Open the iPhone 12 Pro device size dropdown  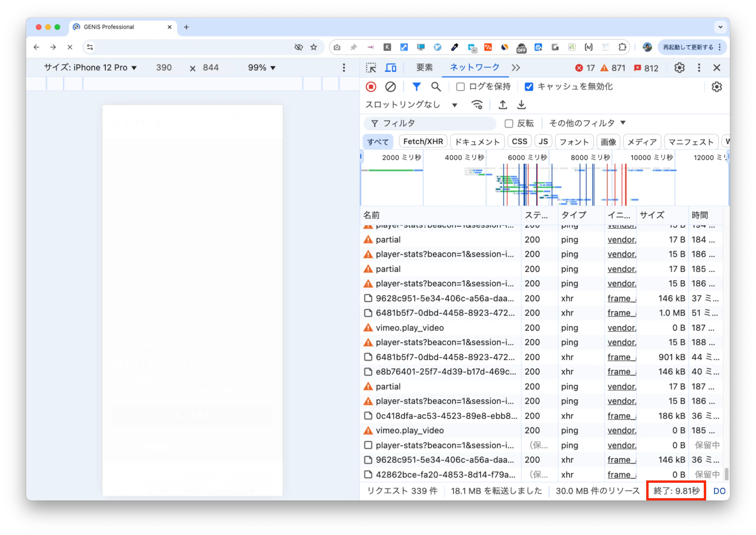(90, 68)
